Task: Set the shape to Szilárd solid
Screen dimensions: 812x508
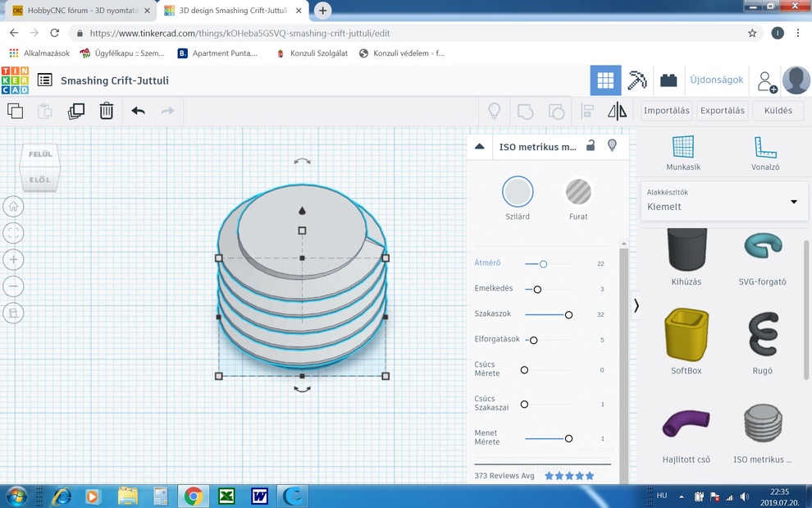Action: coord(518,192)
